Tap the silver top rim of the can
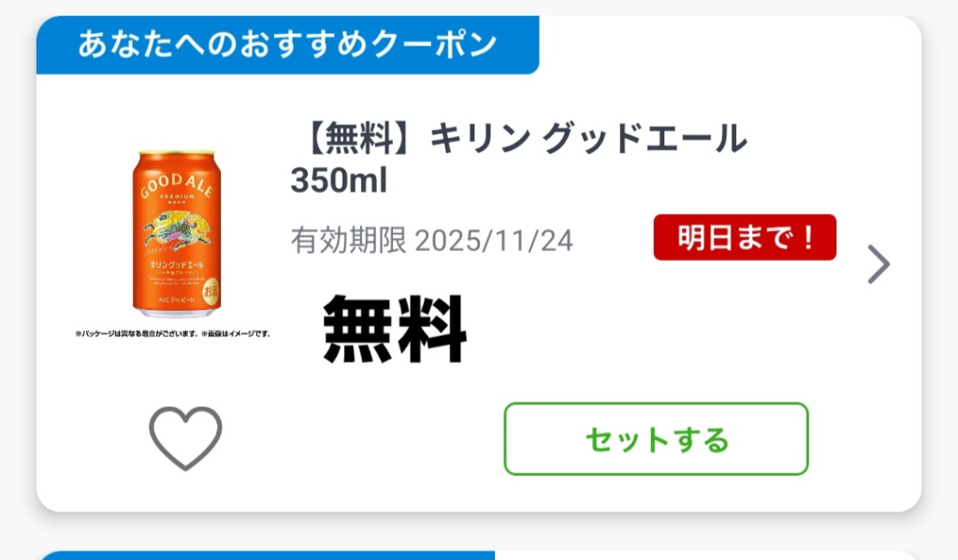The height and width of the screenshot is (560, 958). click(177, 152)
